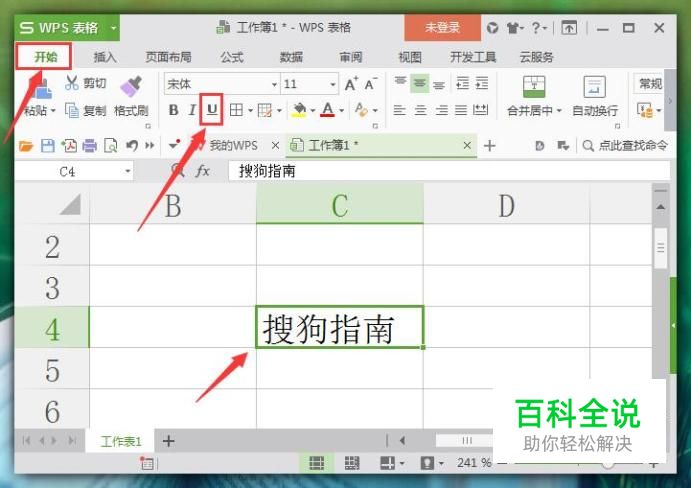Open the borders dropdown arrow
The height and width of the screenshot is (488, 691).
coord(249,111)
